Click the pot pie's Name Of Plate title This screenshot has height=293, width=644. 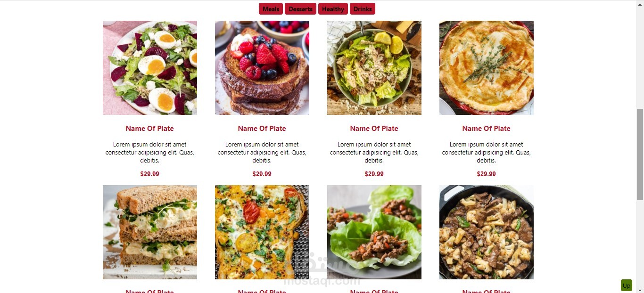point(487,129)
